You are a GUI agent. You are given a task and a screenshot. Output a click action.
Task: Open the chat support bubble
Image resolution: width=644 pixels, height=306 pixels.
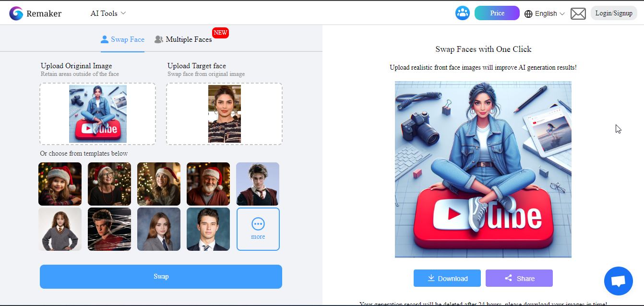point(619,281)
